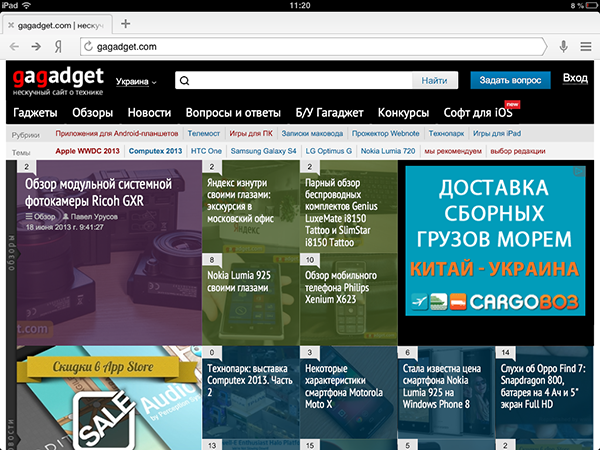Click the 3 comments badge on Motorola tile
This screenshot has height=450, width=600.
pyautogui.click(x=310, y=352)
